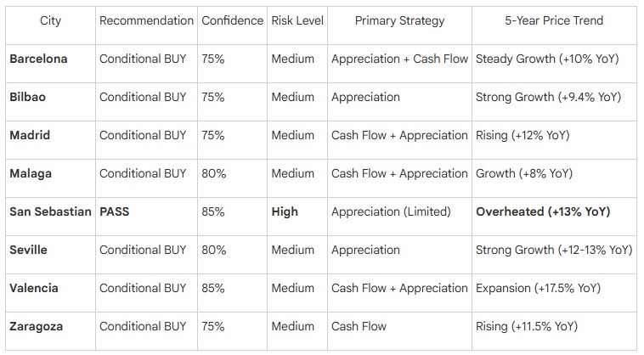Click Zaragoza's Cash Flow strategy cell
The width and height of the screenshot is (644, 355).
click(359, 326)
